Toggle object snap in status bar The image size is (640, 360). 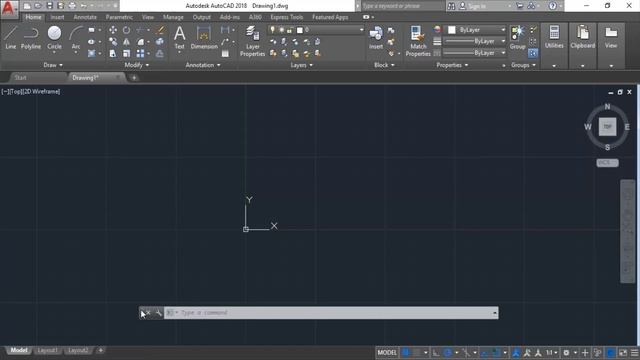coord(496,353)
